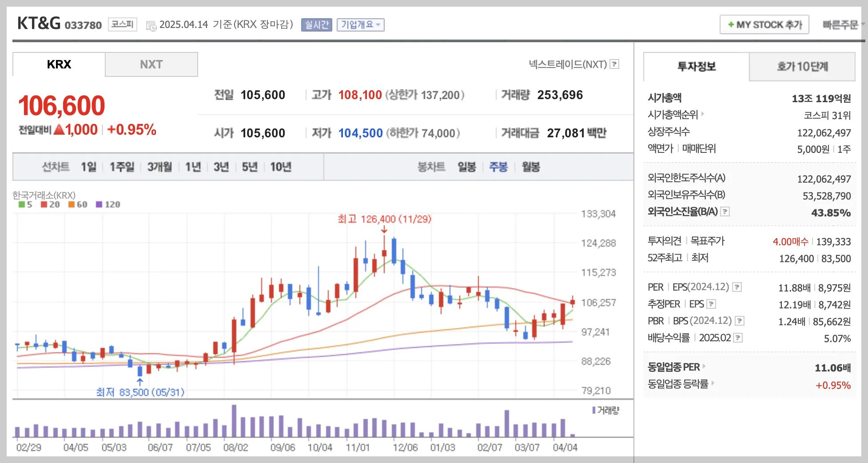Click the MY STOCK 추가 button
Viewport: 868px width, 463px height.
(x=764, y=24)
